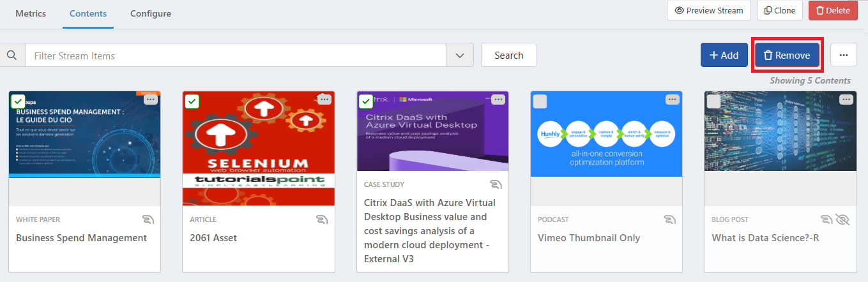Focus the Filter Stream Items input field
The width and height of the screenshot is (868, 282).
(236, 56)
